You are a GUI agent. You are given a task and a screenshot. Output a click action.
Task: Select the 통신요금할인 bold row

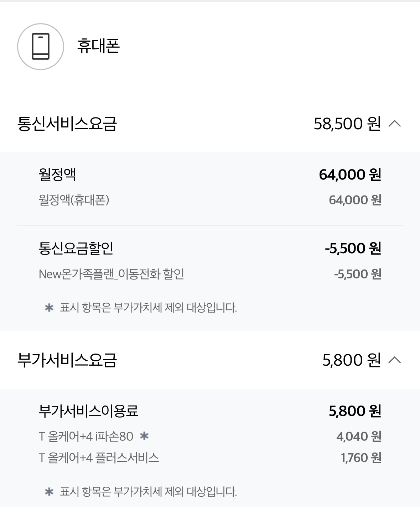(210, 248)
